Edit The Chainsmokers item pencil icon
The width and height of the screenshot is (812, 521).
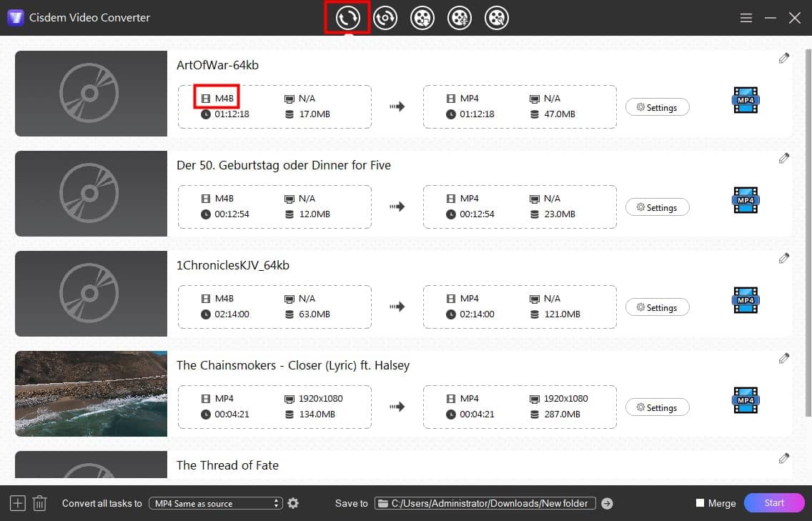783,358
